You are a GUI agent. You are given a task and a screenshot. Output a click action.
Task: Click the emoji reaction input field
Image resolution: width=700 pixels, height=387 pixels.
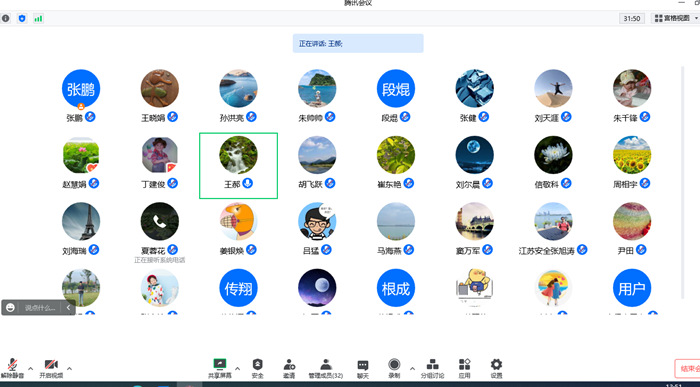coord(40,308)
